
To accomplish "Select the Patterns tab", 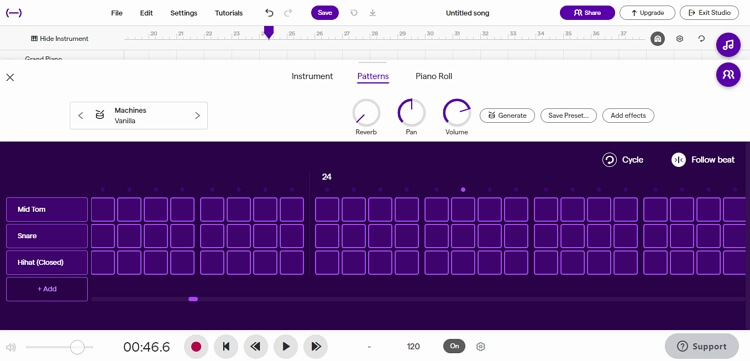I will 373,76.
